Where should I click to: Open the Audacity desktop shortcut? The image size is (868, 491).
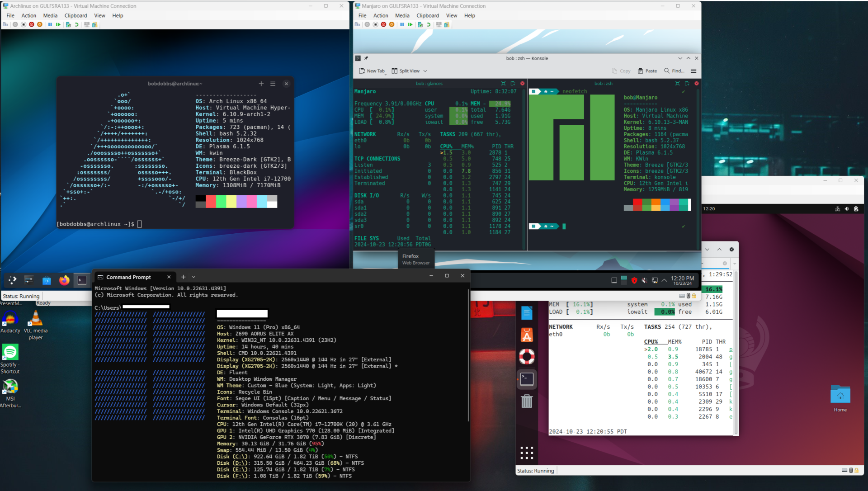10,322
